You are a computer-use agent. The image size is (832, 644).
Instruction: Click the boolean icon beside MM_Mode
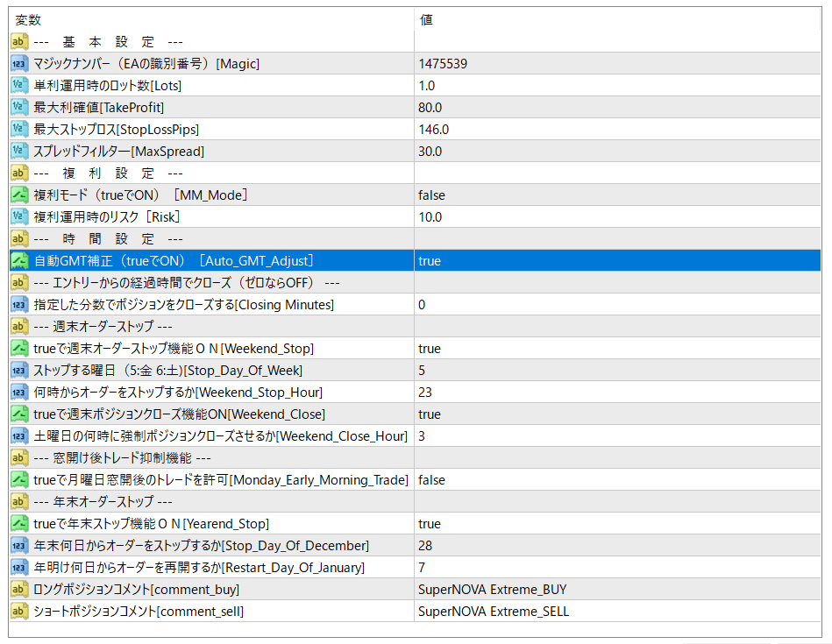pyautogui.click(x=19, y=195)
